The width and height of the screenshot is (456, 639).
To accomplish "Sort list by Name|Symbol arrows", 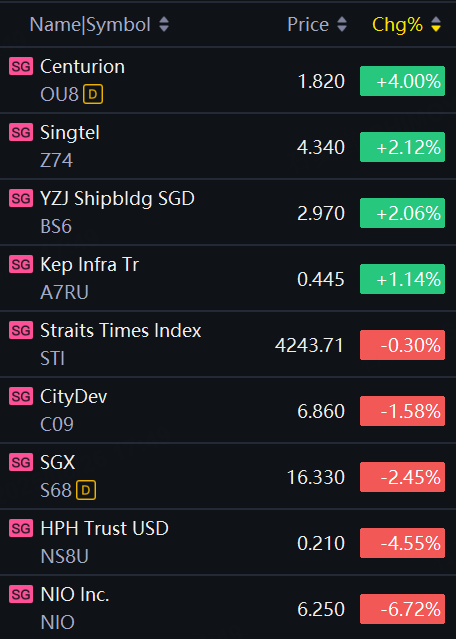I will point(164,24).
